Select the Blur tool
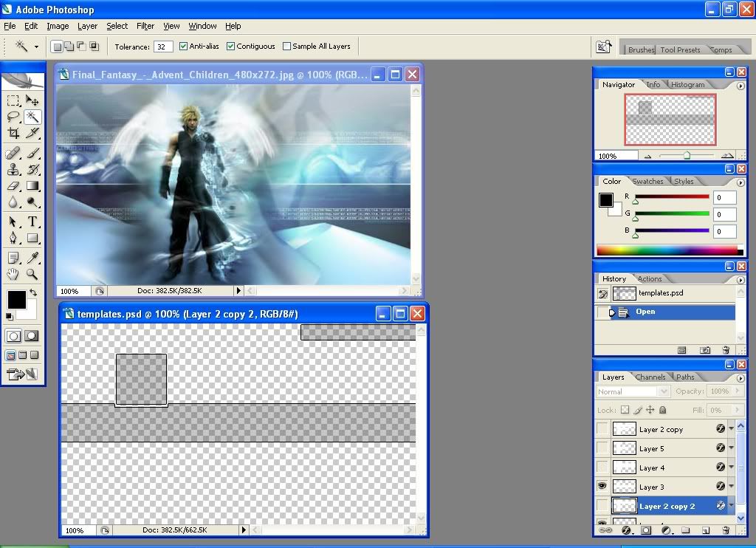756x548 pixels. point(13,202)
